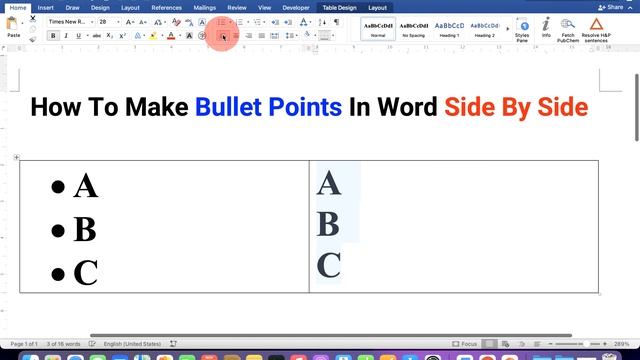Open the bullet library dropdown arrow
This screenshot has height=360, width=640.
click(x=230, y=22)
